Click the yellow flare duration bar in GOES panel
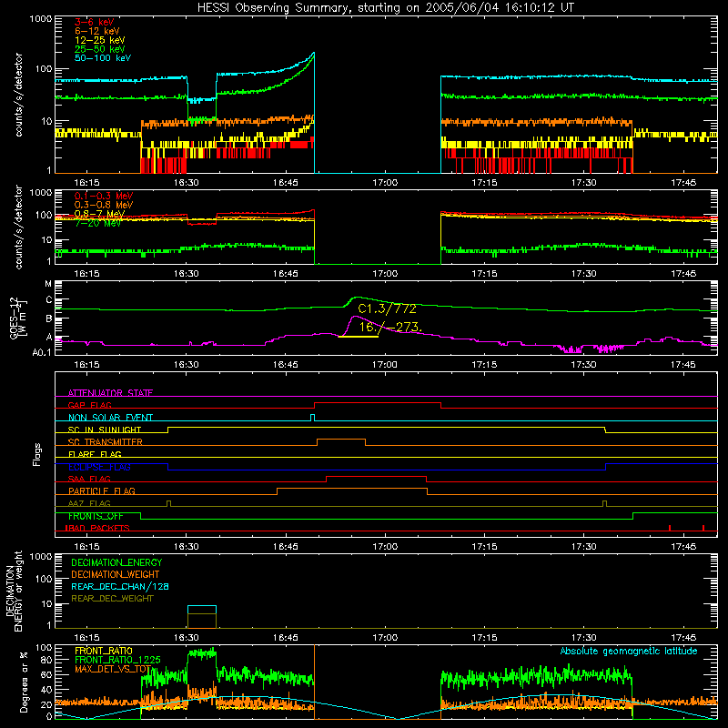The width and height of the screenshot is (728, 728). coord(359,337)
